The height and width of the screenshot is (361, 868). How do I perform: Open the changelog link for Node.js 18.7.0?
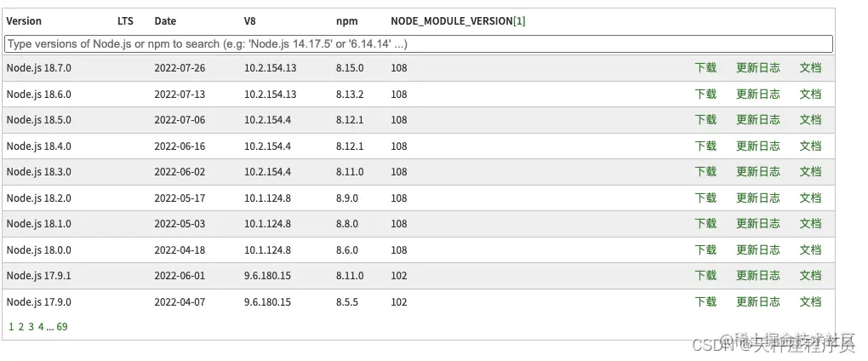758,67
